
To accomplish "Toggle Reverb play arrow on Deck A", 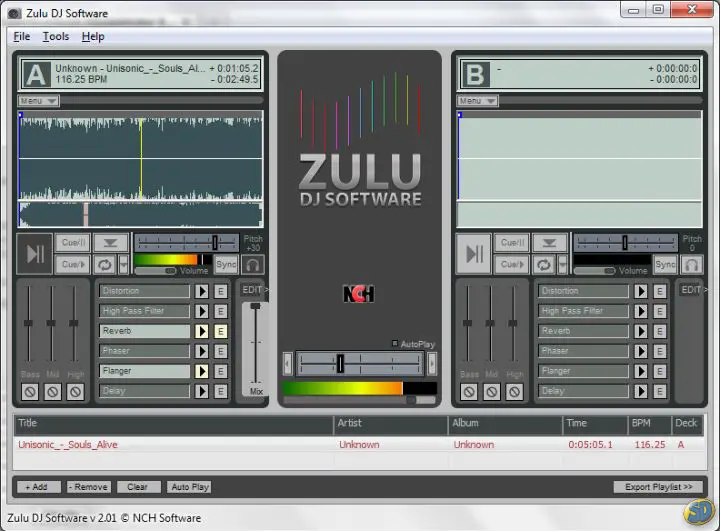I will pos(202,331).
